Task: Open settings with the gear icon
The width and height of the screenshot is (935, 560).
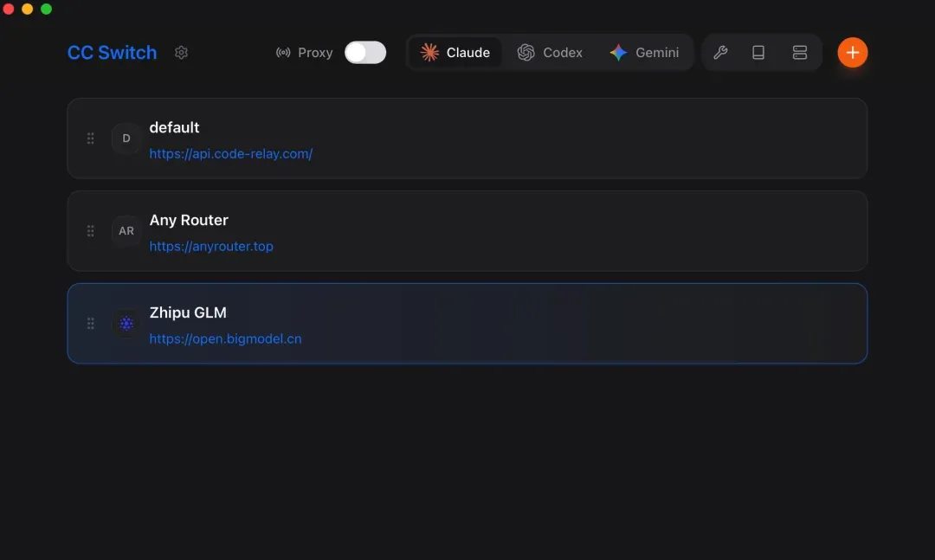Action: pyautogui.click(x=181, y=53)
